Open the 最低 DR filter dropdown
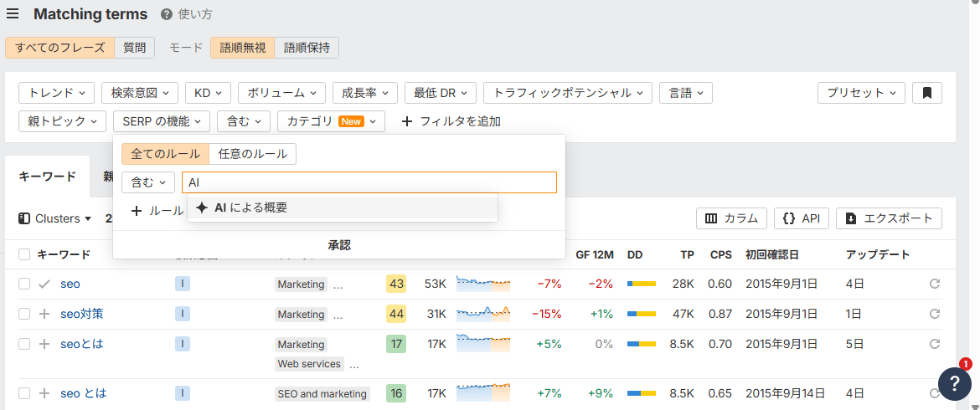The height and width of the screenshot is (410, 980). (x=441, y=93)
